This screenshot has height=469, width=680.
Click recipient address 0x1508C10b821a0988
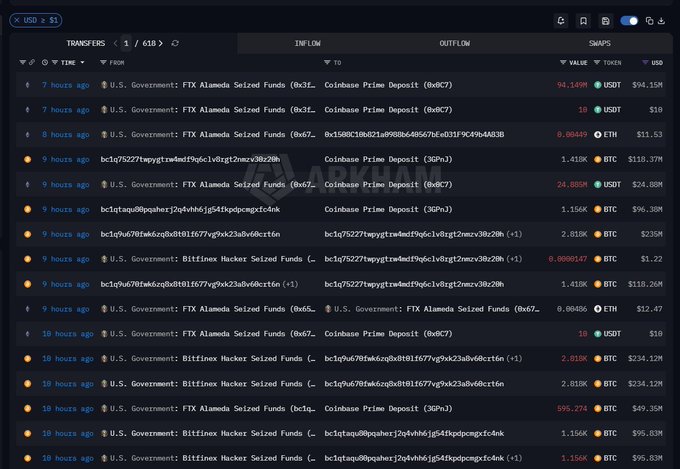pyautogui.click(x=414, y=134)
